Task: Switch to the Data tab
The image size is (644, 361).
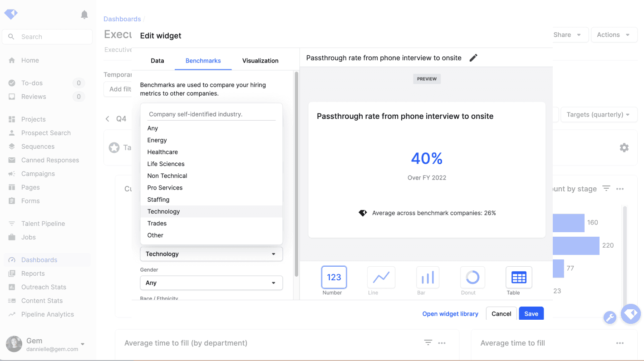Action: point(157,61)
